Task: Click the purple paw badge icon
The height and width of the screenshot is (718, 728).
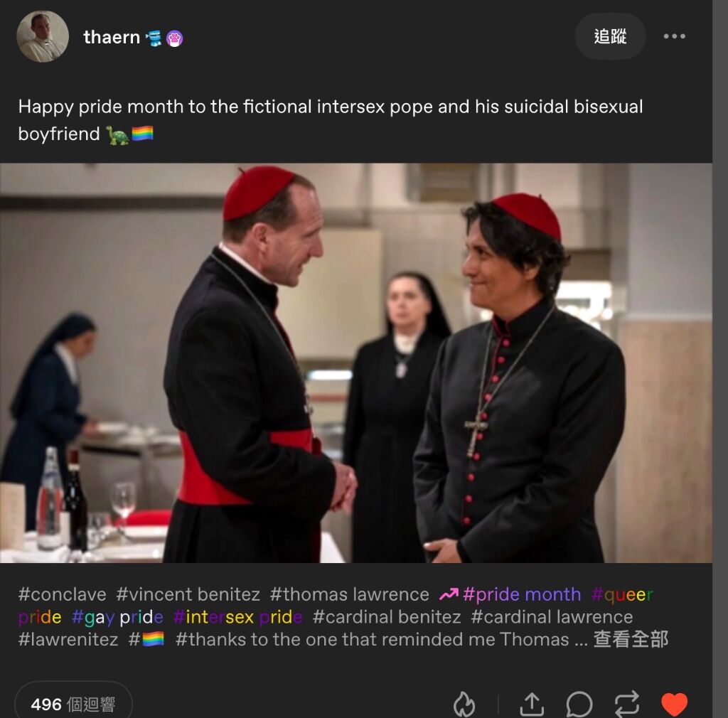Action: point(175,38)
